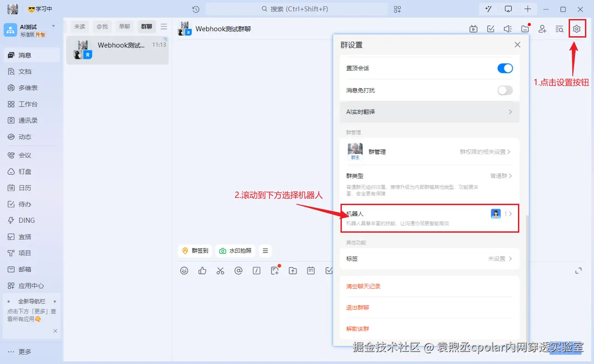Change the 群类型 setting

coord(430,183)
